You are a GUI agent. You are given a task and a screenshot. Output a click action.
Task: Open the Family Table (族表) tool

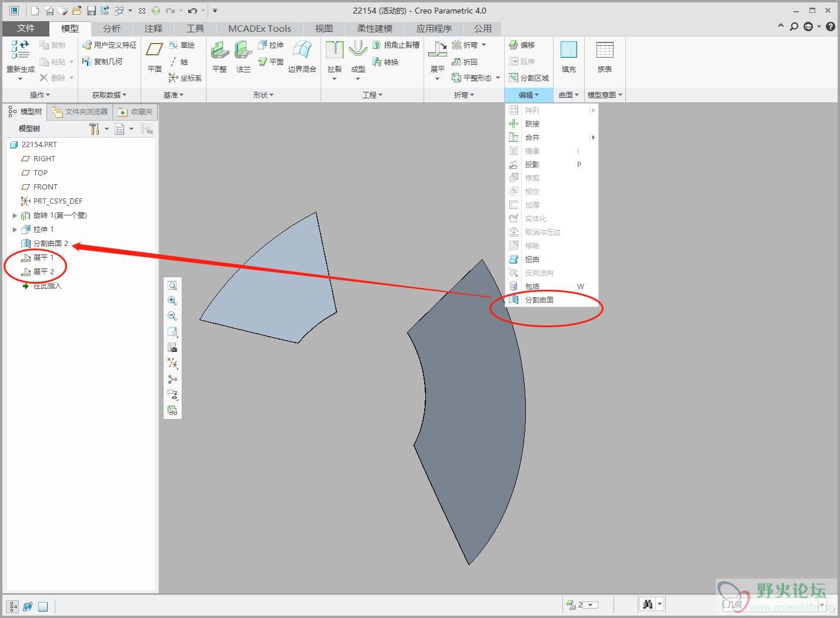pos(605,58)
